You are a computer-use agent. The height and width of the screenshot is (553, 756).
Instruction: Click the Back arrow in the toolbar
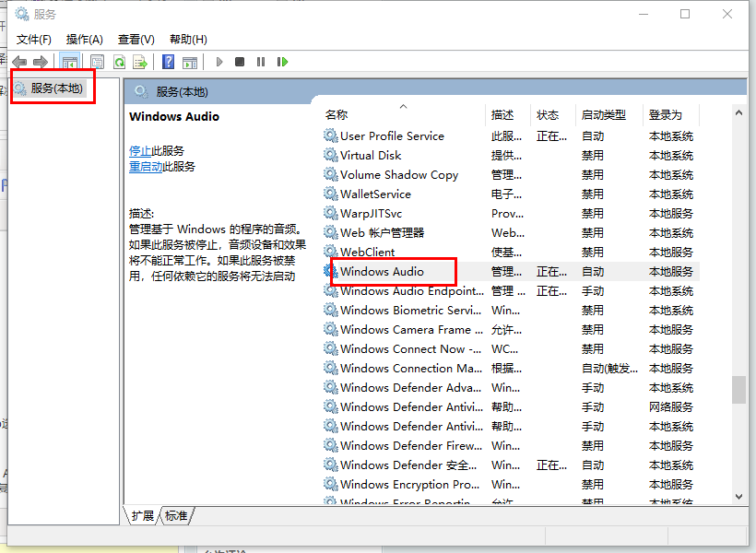tap(19, 62)
